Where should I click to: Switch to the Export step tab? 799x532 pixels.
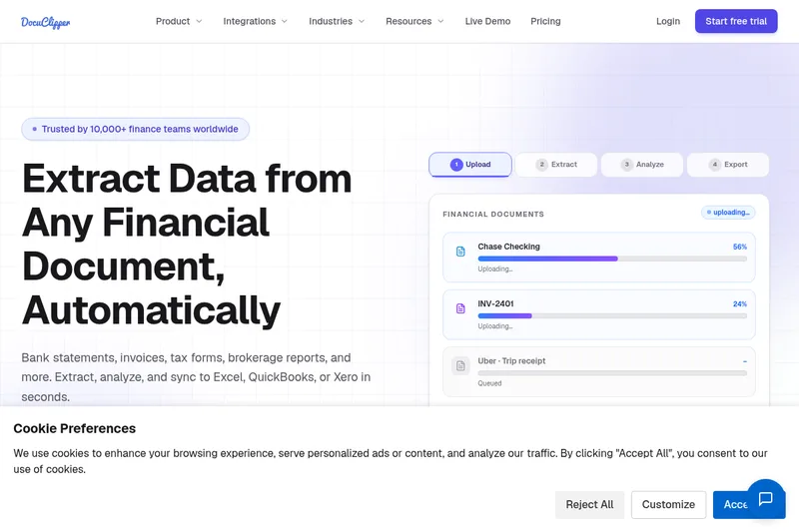(728, 165)
